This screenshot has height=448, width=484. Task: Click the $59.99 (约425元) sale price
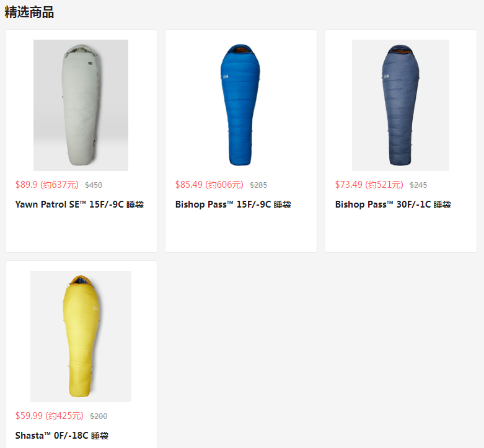50,416
